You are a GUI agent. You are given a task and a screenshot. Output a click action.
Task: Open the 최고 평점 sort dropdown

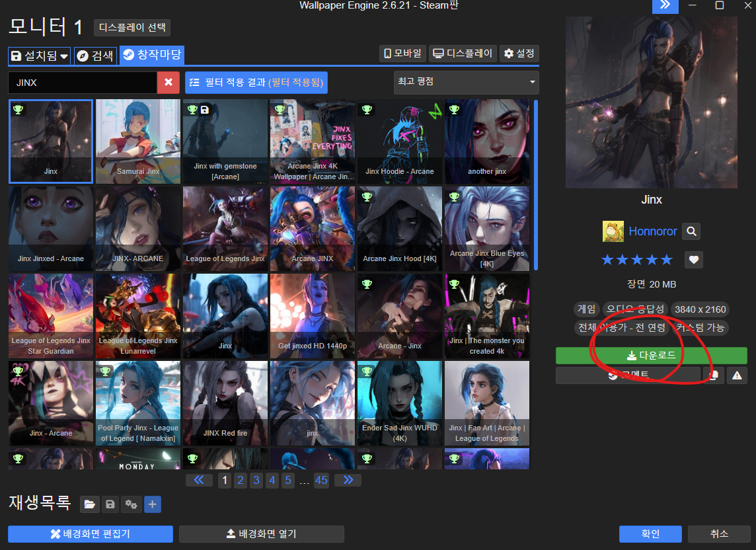coord(467,83)
